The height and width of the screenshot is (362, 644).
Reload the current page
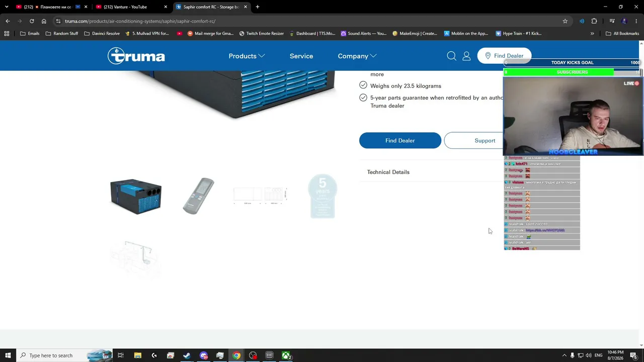pyautogui.click(x=32, y=21)
